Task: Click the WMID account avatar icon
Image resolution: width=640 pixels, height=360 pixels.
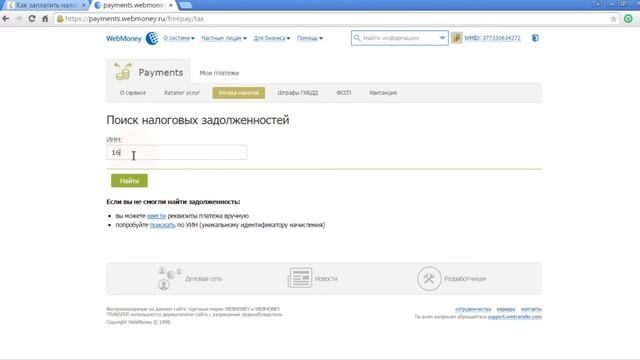Action: [457, 38]
